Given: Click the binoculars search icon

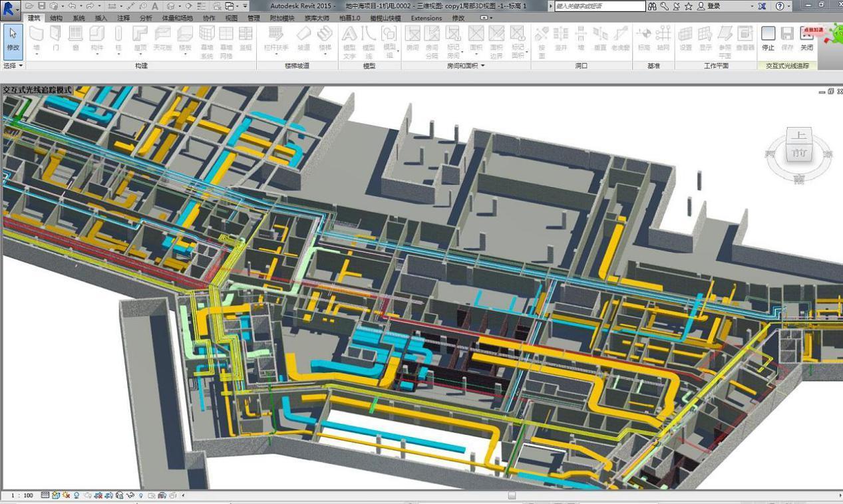Looking at the screenshot, I should coord(652,6).
